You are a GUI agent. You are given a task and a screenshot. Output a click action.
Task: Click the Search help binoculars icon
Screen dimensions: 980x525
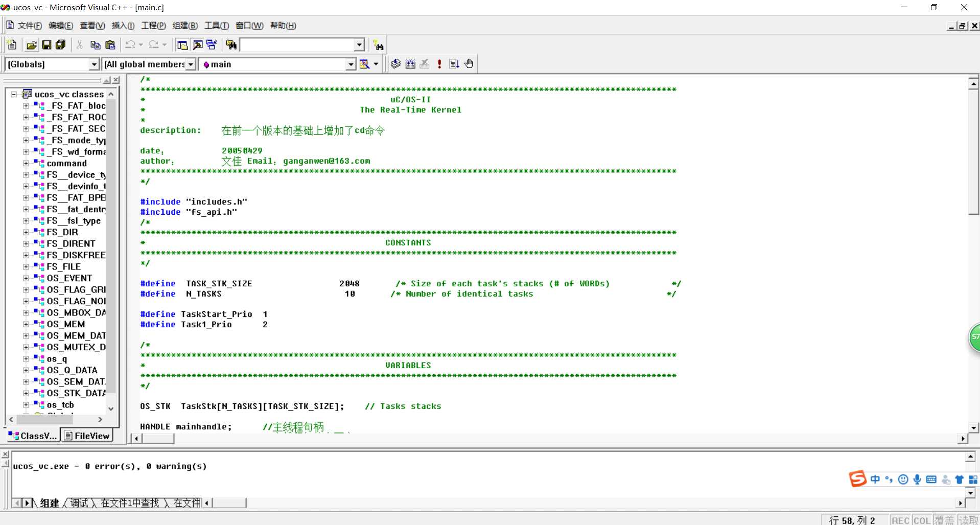[378, 45]
